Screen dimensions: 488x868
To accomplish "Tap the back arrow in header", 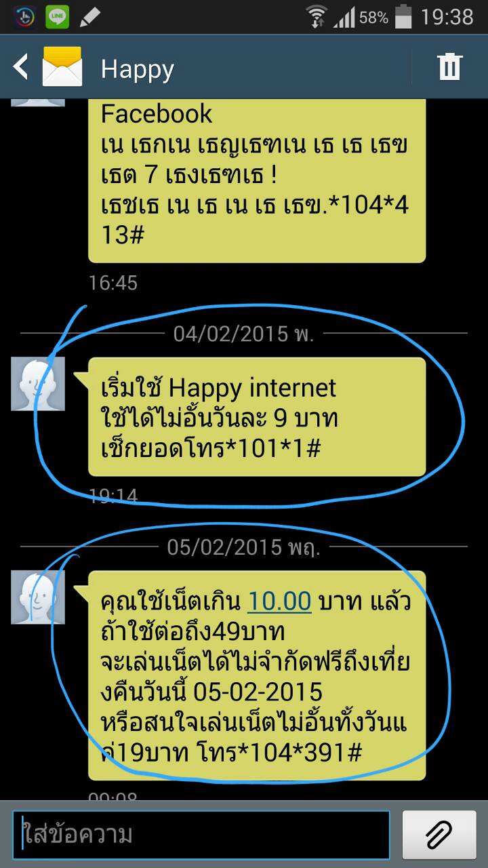I will (x=20, y=67).
